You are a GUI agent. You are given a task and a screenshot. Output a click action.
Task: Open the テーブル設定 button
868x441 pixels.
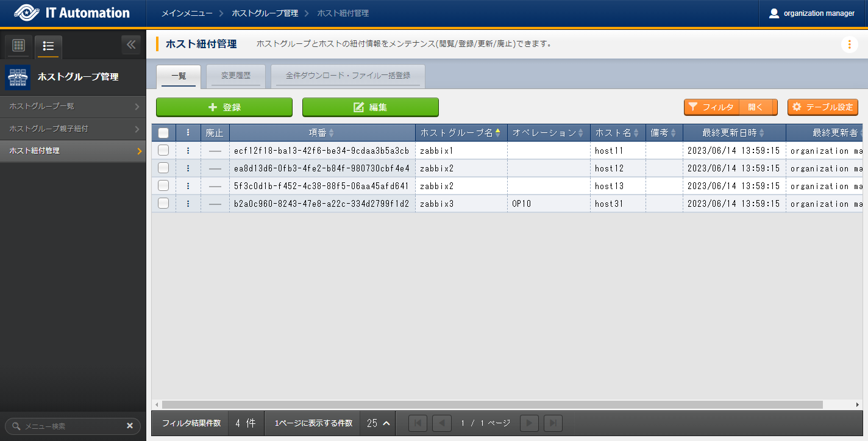pyautogui.click(x=822, y=107)
